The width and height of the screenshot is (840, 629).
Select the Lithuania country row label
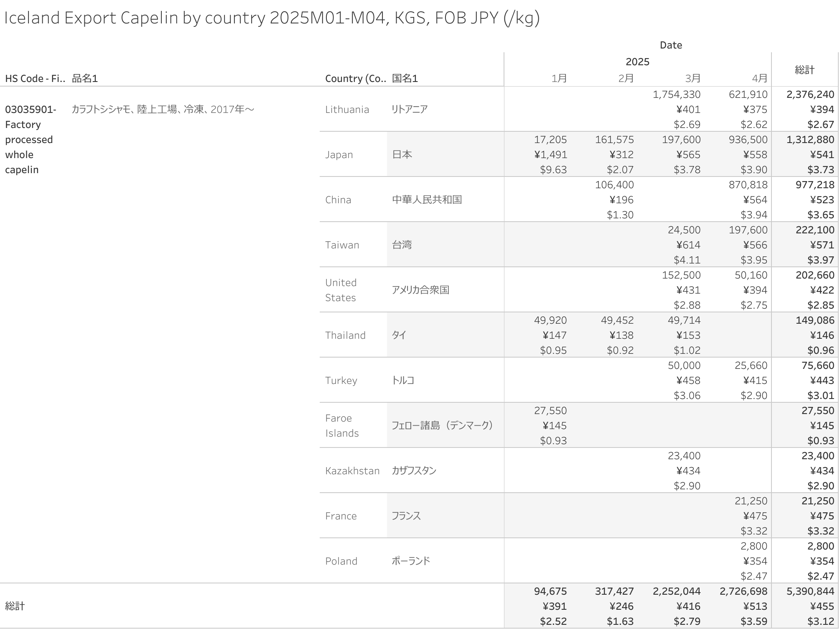(x=347, y=110)
